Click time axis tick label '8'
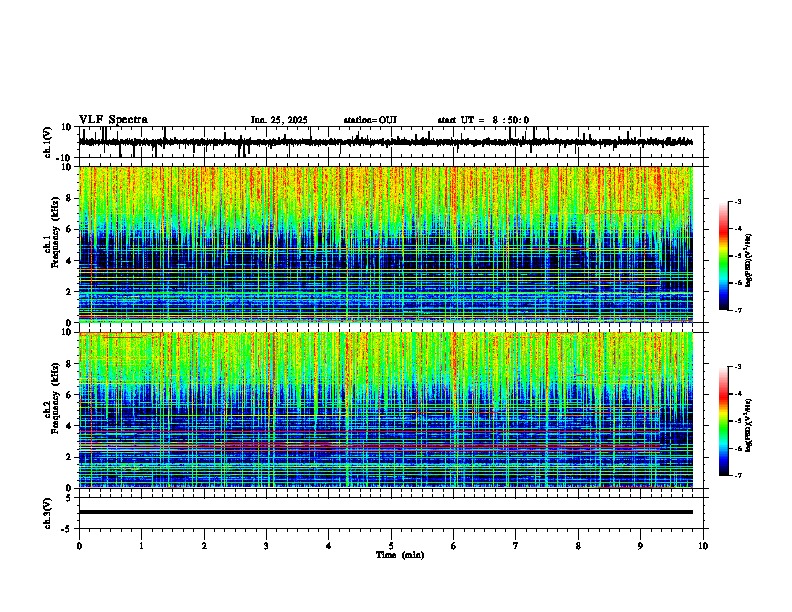792x612 pixels. [x=578, y=546]
